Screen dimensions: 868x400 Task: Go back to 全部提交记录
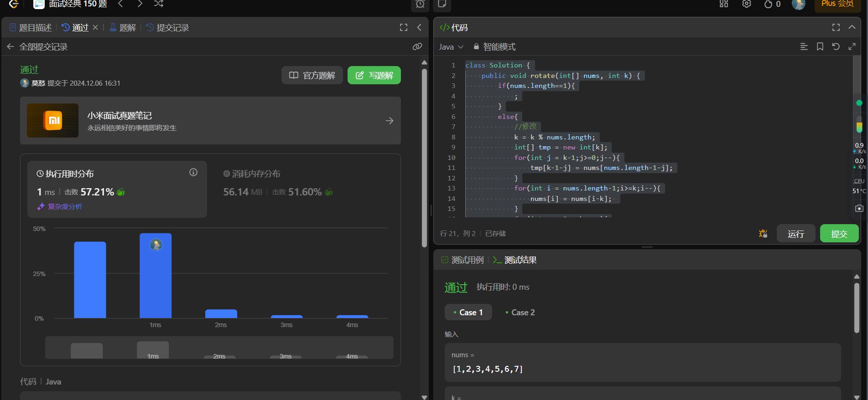(x=37, y=47)
